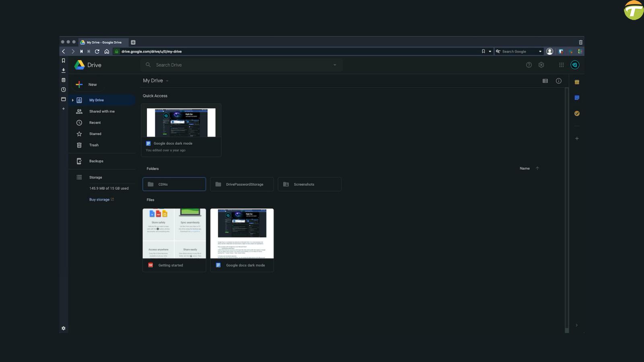The image size is (644, 362).
Task: Open Search Google field history dropdown arrow
Action: [x=540, y=51]
